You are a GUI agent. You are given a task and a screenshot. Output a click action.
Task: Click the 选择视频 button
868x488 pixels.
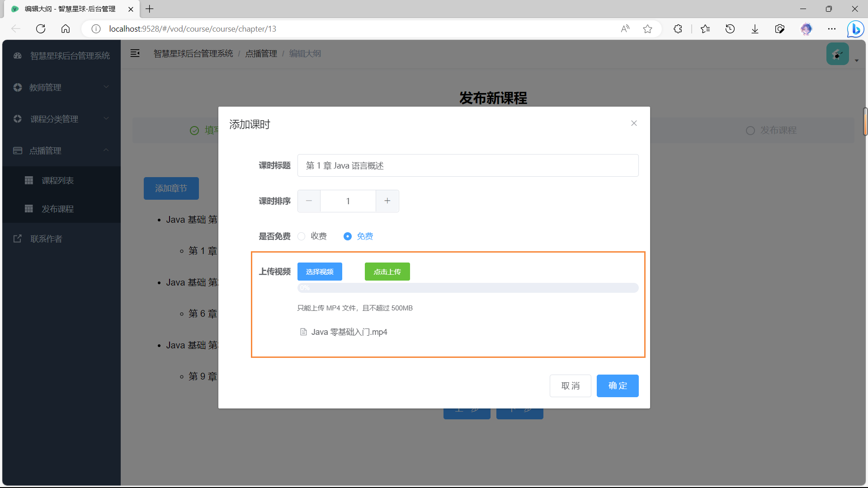(320, 272)
